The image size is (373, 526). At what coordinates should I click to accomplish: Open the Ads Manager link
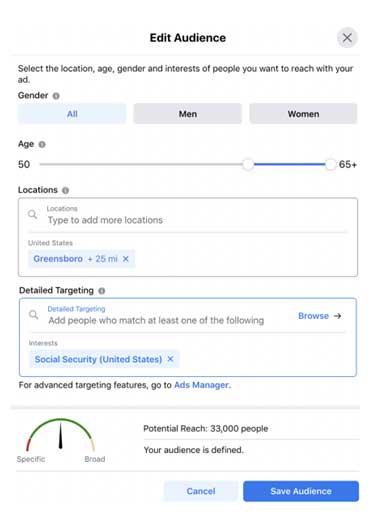point(202,385)
